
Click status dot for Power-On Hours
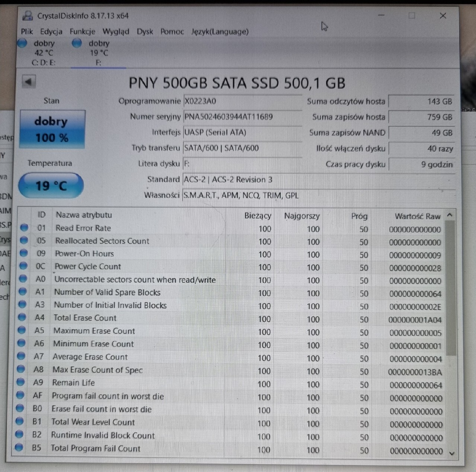pyautogui.click(x=23, y=253)
